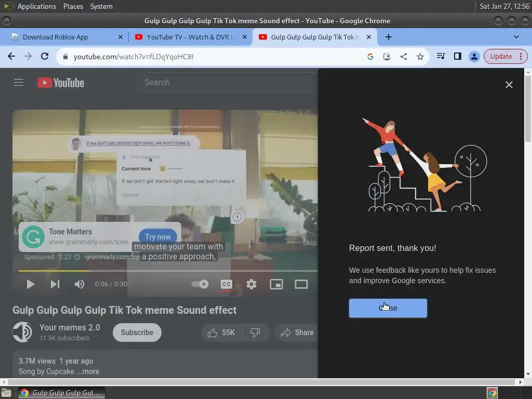Click the 3.7M views text
Viewport: 532px width, 399px height.
point(37,361)
